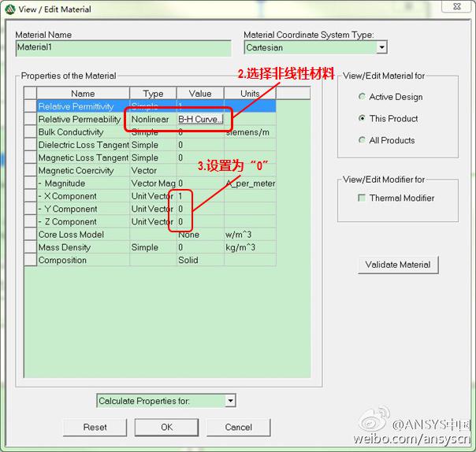
Task: Click the row selector beside Core Loss Model
Action: point(31,235)
